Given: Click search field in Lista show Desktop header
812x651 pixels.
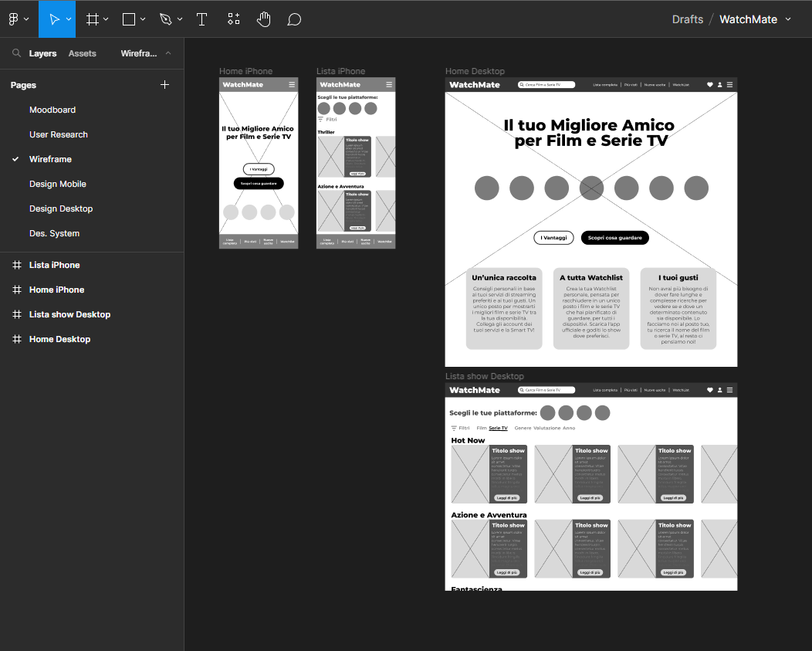Looking at the screenshot, I should tap(546, 390).
